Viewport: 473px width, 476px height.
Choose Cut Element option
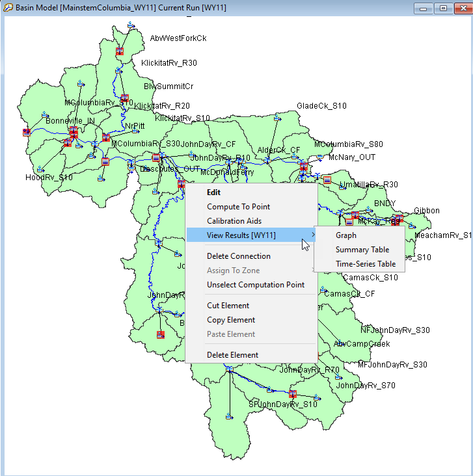tap(228, 306)
